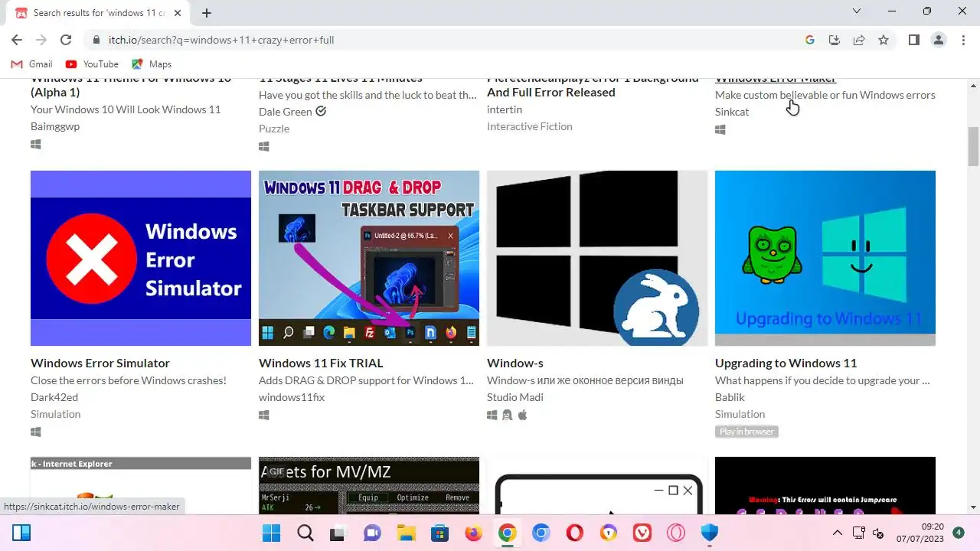980x551 pixels.
Task: Open Windows 11 Fix TRIAL thumbnail
Action: point(369,258)
